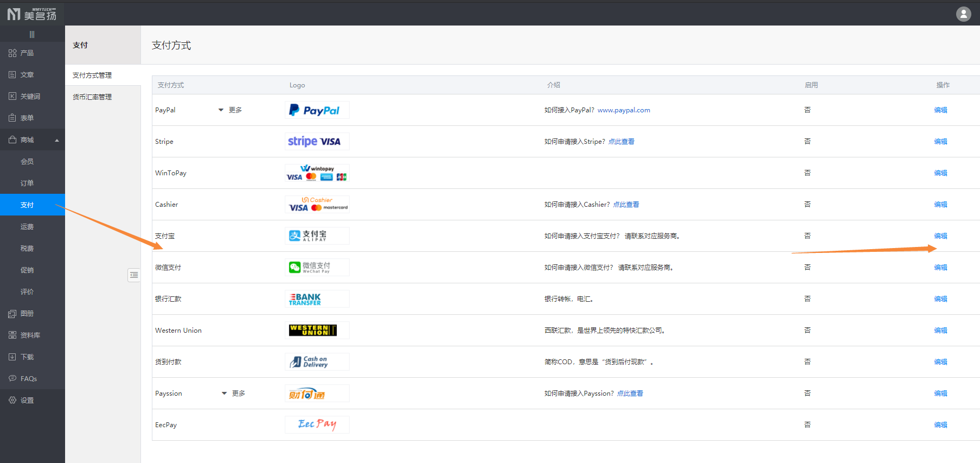Open the 表单 forms sidebar item

(x=27, y=118)
